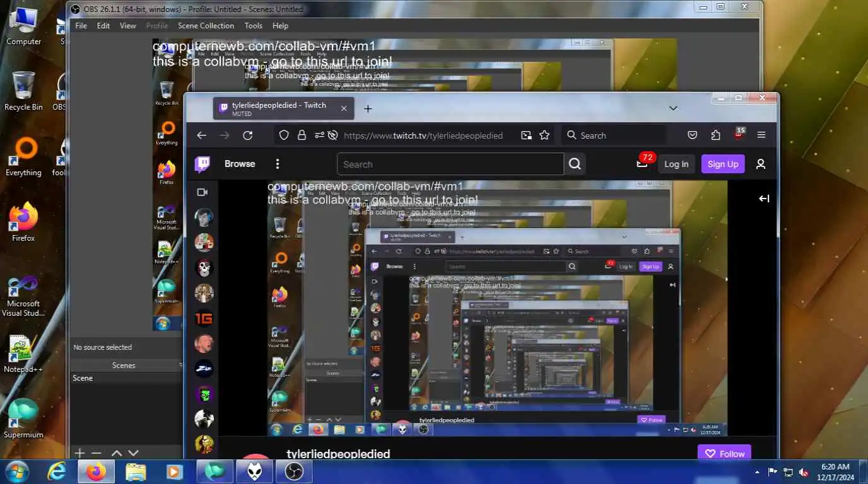Open the green monster avatar channel
Screen dimensions: 868x484
(x=204, y=395)
